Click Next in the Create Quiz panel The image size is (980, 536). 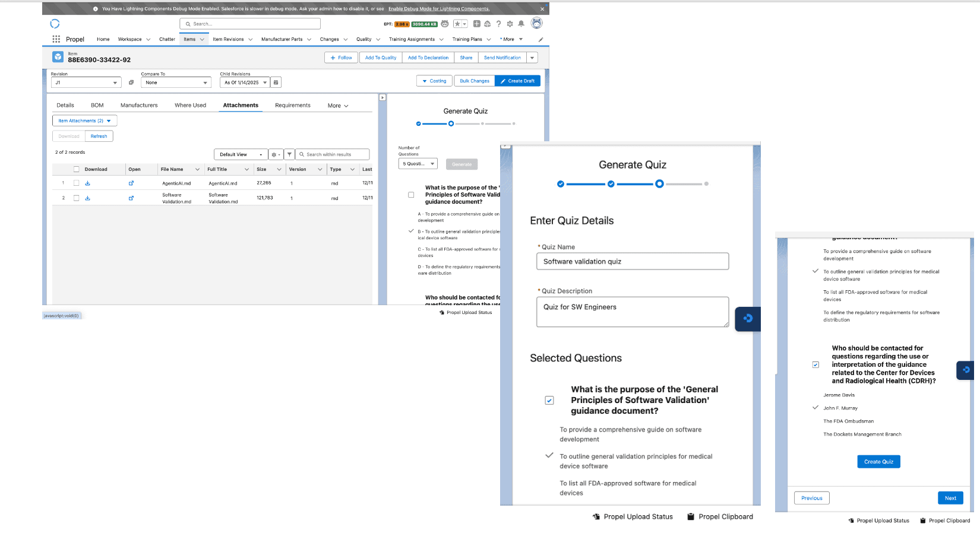(950, 498)
